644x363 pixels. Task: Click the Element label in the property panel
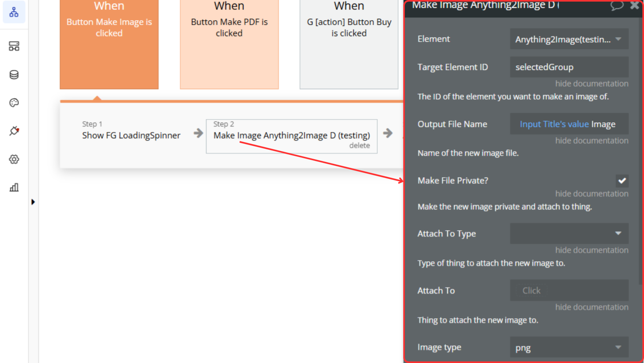pos(434,39)
